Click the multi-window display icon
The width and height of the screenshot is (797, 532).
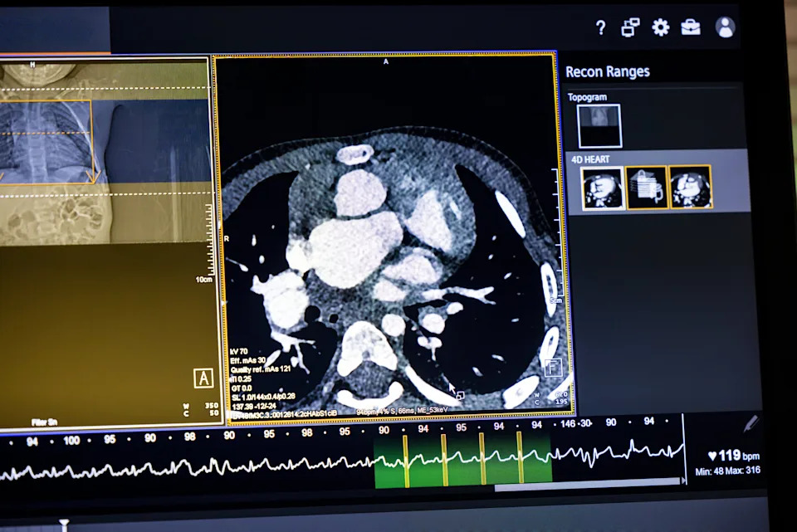coord(630,27)
